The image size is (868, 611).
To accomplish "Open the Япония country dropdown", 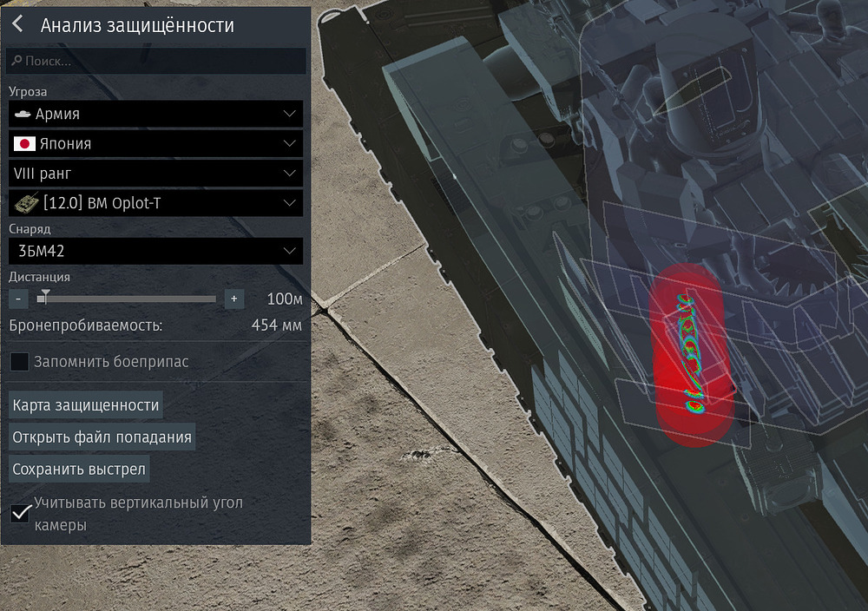I will 156,144.
